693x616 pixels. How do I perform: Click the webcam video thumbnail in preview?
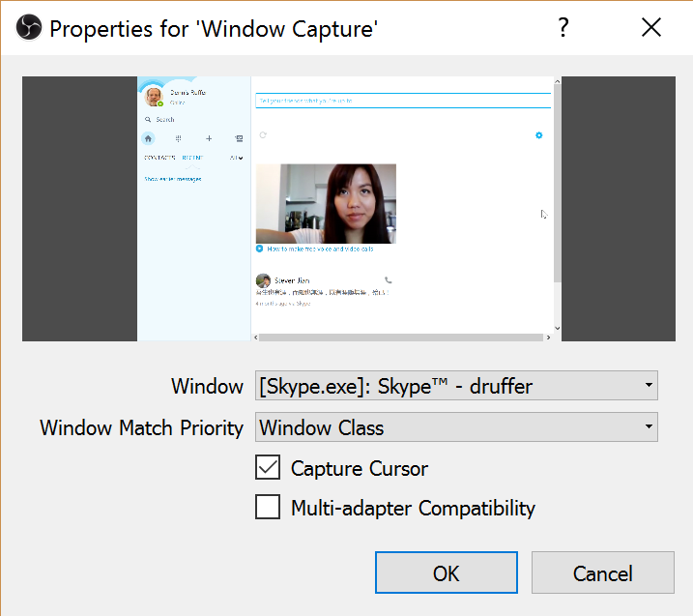point(326,203)
